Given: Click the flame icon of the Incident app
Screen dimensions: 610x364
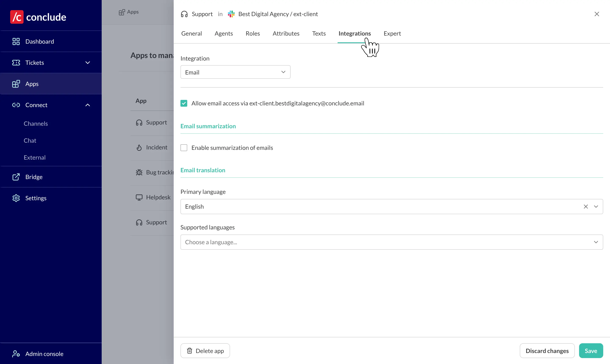Looking at the screenshot, I should click(139, 148).
